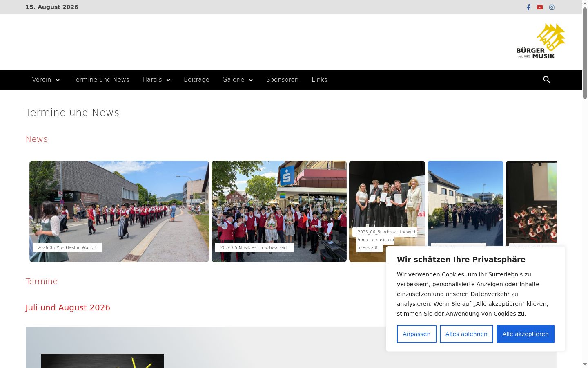Open the Facebook page icon
588x368 pixels.
point(528,7)
